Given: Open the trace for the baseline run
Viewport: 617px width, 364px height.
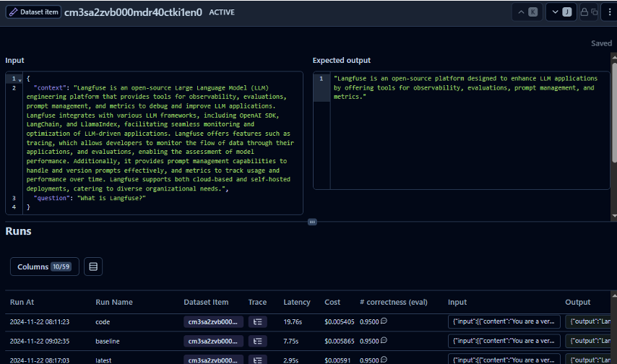Looking at the screenshot, I should click(x=259, y=341).
